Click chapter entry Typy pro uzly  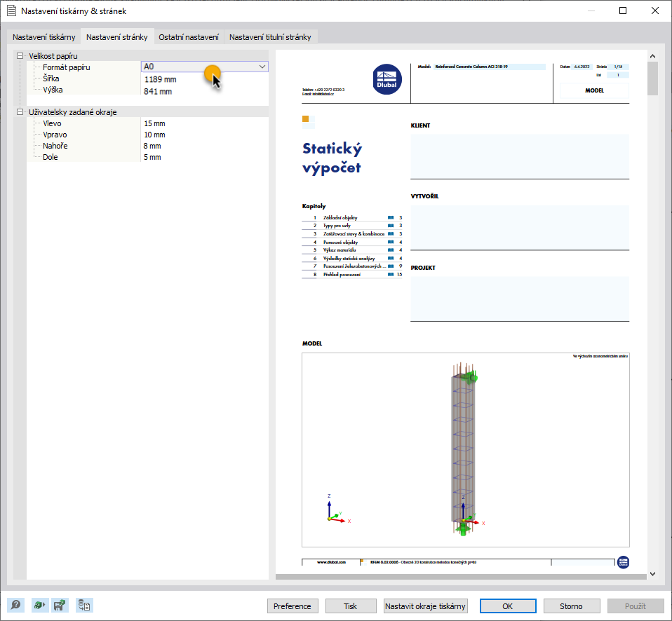[337, 226]
